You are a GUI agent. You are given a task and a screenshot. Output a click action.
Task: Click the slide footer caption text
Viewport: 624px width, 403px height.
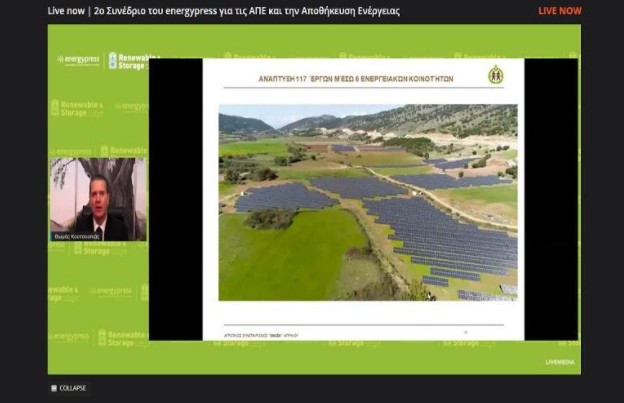(258, 334)
